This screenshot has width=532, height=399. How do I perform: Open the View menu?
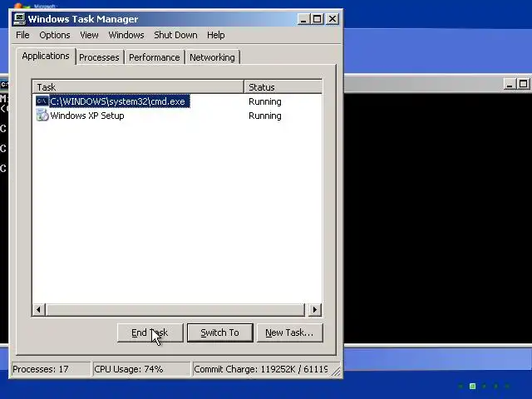click(89, 35)
